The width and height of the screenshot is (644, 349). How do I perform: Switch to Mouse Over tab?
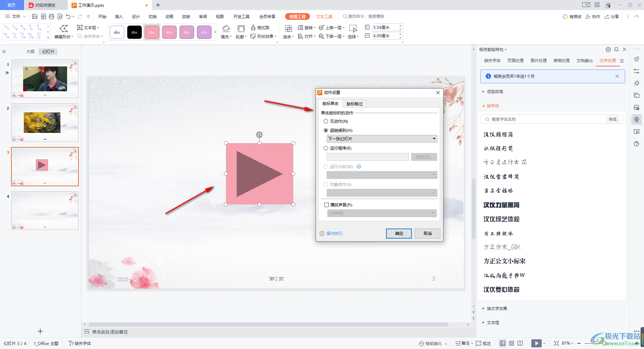355,104
